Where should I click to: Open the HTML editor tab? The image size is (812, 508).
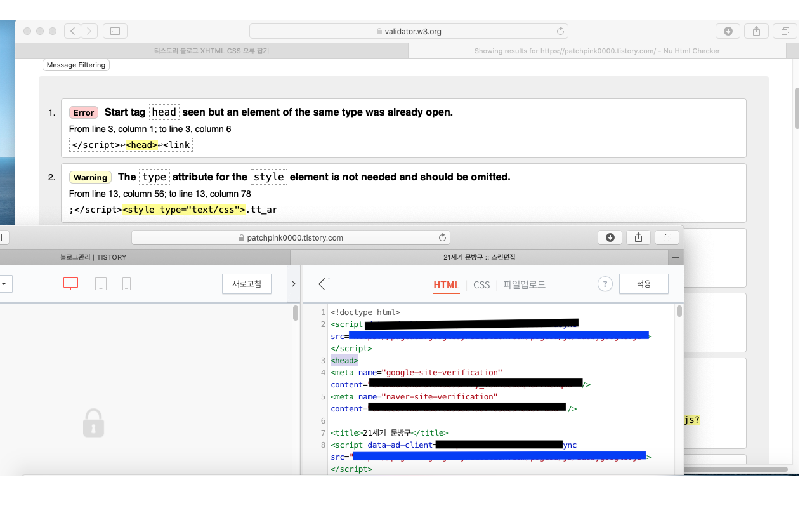pos(447,285)
